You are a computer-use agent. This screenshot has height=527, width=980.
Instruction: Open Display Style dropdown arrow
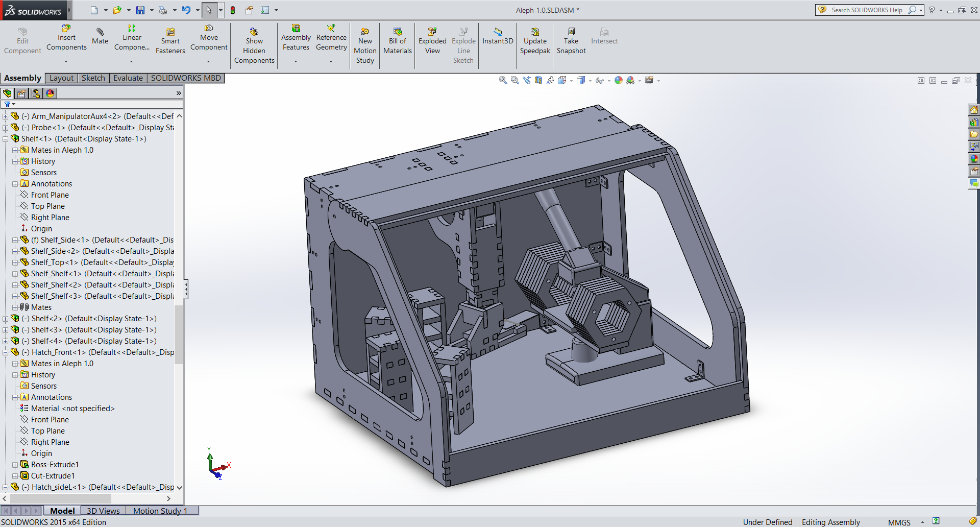coord(590,81)
